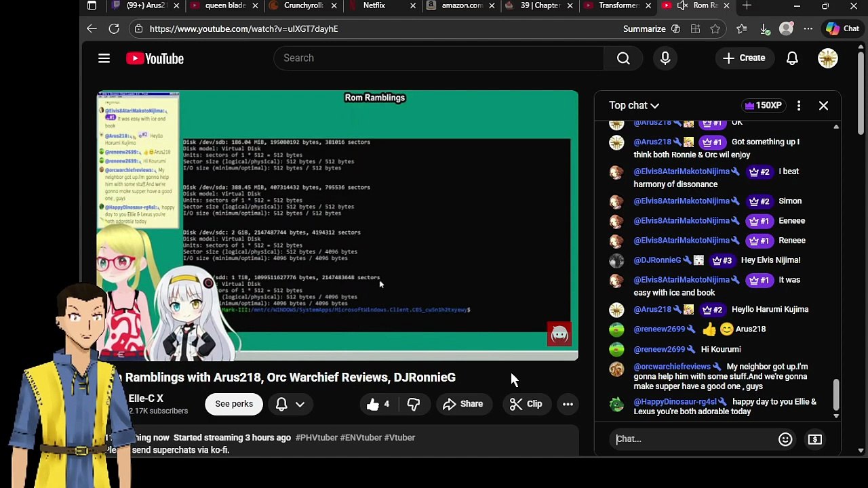Image resolution: width=868 pixels, height=488 pixels.
Task: Click Summarize in the address bar
Action: [644, 28]
